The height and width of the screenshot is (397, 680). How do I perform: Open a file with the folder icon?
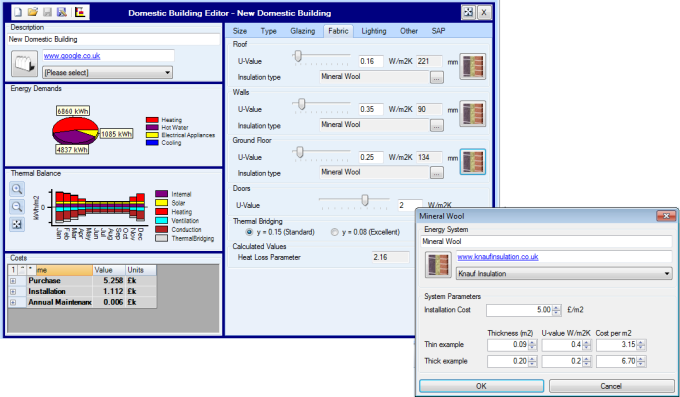[x=33, y=12]
